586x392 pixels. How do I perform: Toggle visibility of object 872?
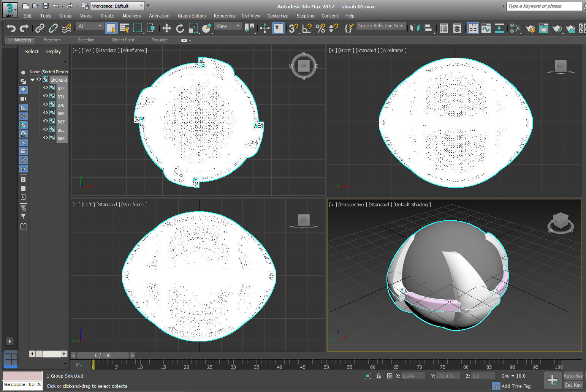tap(46, 88)
